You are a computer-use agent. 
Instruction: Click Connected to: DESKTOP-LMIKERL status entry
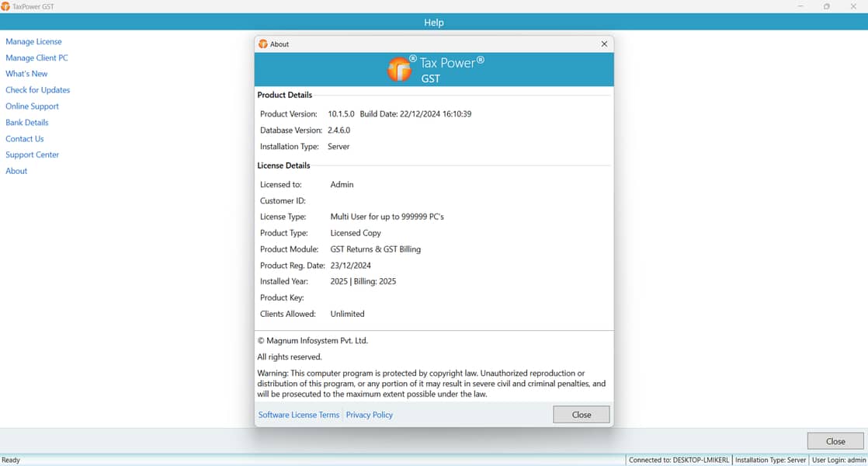pos(679,460)
